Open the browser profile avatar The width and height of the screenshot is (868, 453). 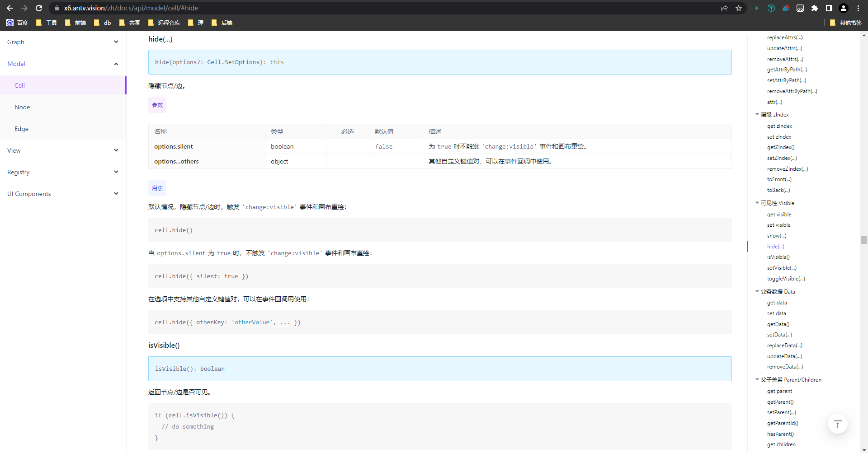844,8
